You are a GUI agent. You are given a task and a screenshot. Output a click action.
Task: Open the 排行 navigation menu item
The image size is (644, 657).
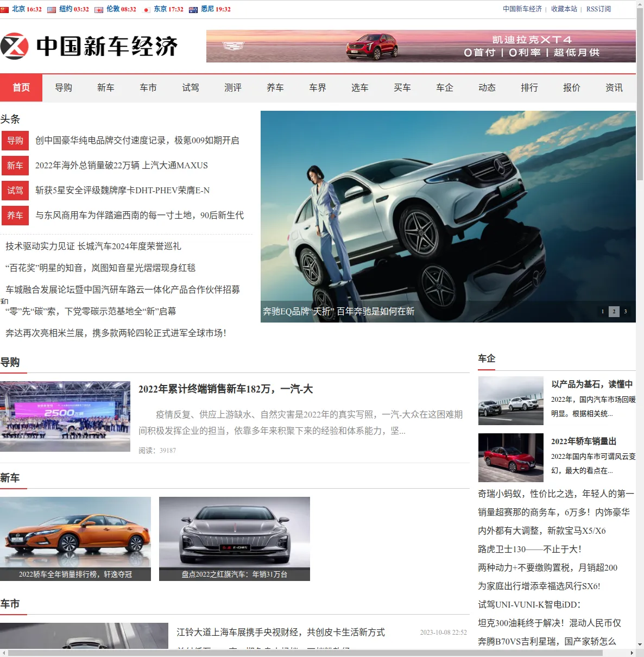529,87
